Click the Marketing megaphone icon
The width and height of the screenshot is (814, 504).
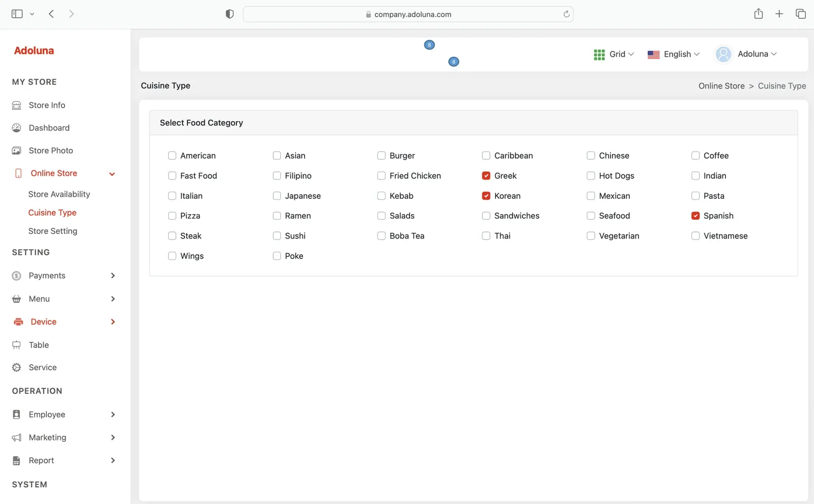point(17,437)
